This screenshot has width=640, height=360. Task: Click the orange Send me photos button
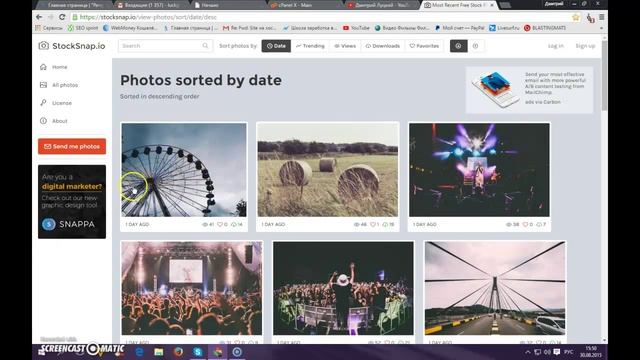point(72,146)
